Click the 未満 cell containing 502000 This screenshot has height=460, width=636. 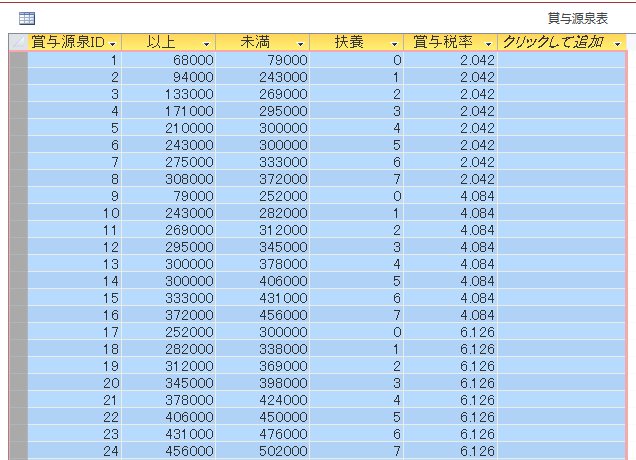(x=264, y=451)
